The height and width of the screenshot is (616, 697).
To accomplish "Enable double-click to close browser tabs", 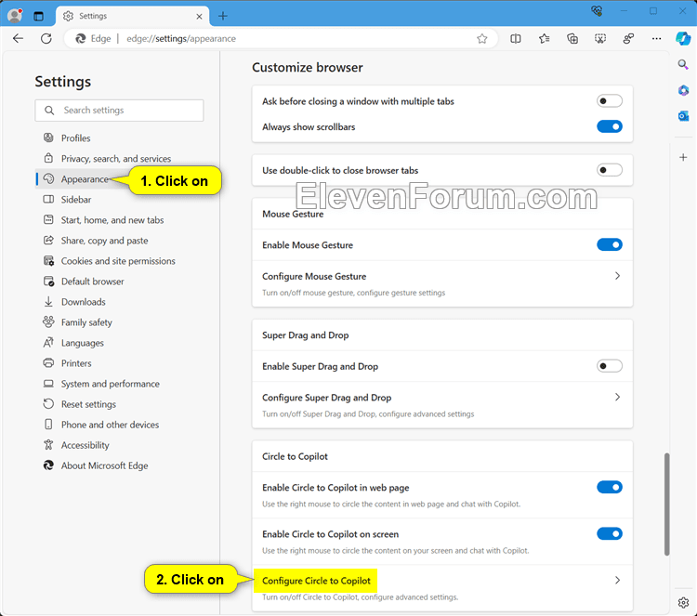I will click(x=609, y=170).
